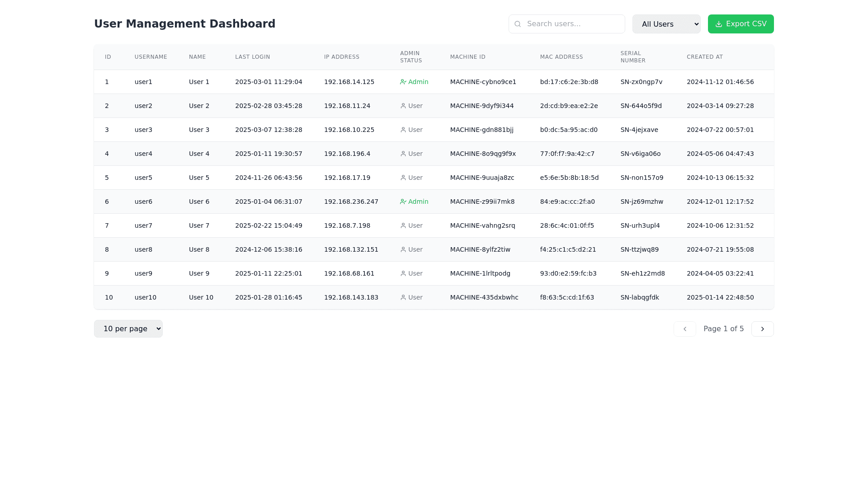
Task: Open the 10 per page dropdown
Action: (x=128, y=328)
